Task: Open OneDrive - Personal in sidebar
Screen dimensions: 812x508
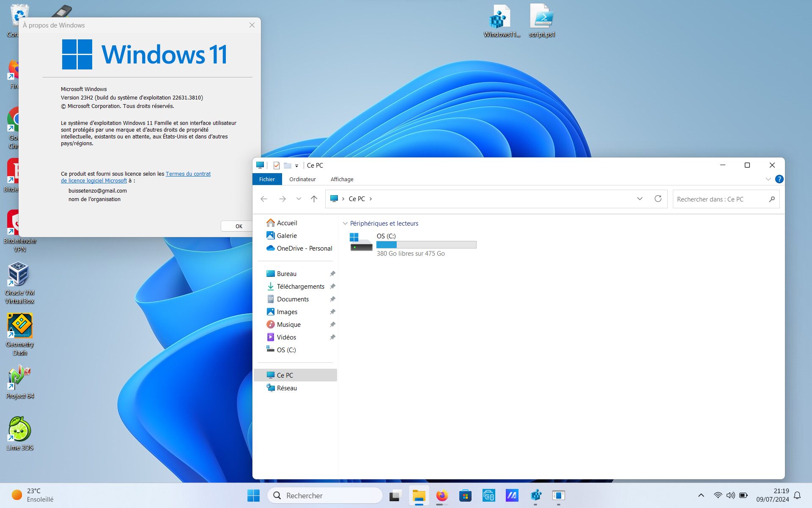Action: 299,248
